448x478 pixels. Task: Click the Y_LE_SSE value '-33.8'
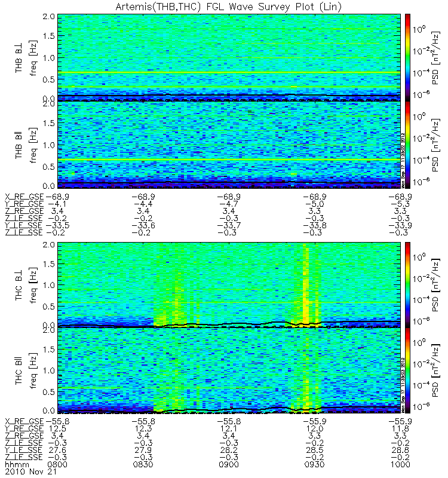[315, 226]
